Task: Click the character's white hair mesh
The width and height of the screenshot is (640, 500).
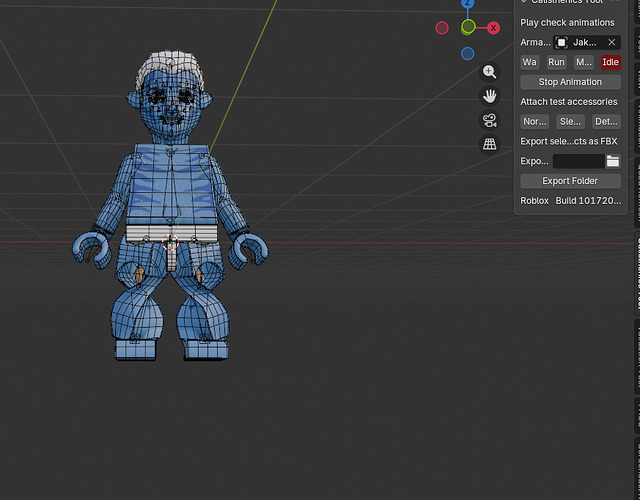Action: tap(169, 61)
